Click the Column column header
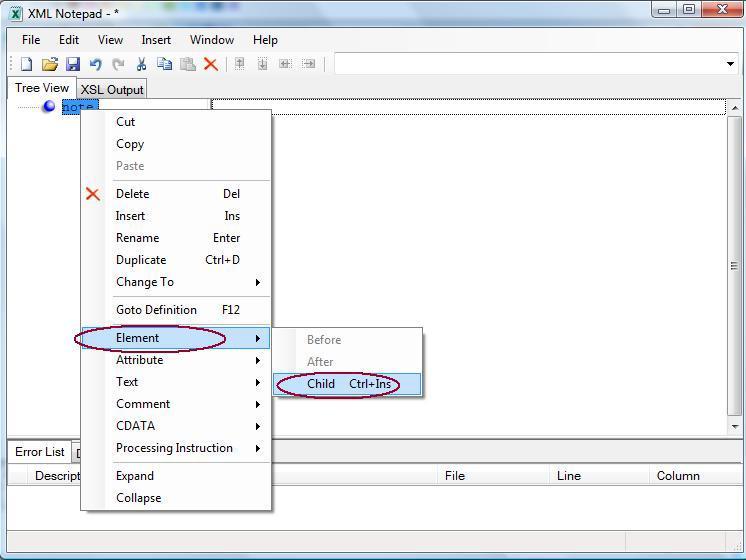This screenshot has width=746, height=560. 694,476
